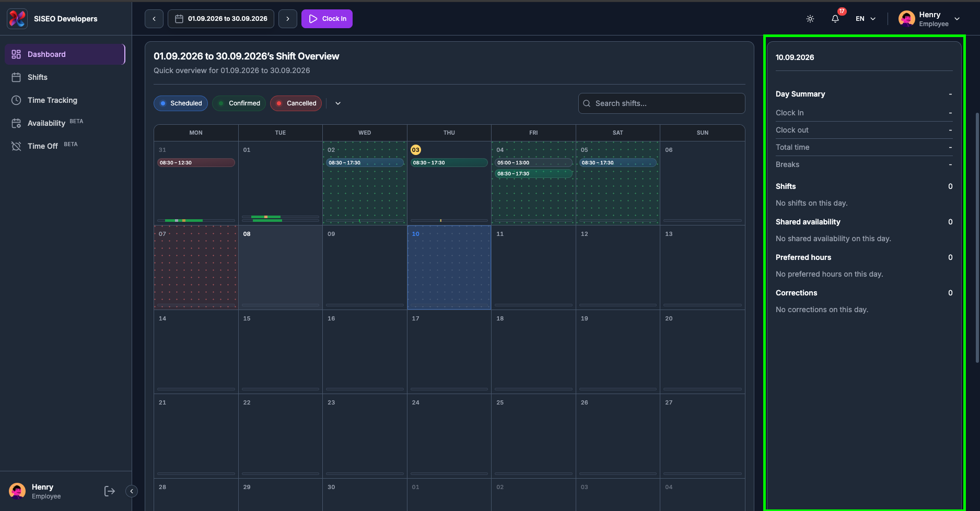Go to next date range arrow
Screen dimensions: 980x511
[x=288, y=19]
